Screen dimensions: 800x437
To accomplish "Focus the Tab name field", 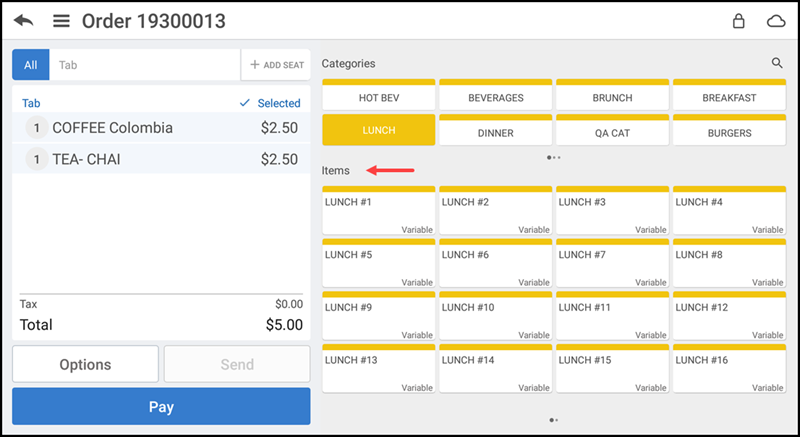I will [x=145, y=65].
